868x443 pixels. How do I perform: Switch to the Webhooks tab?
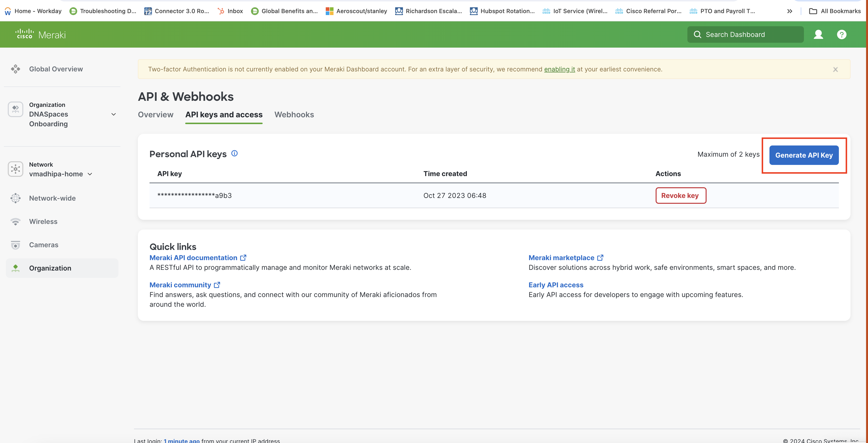294,115
